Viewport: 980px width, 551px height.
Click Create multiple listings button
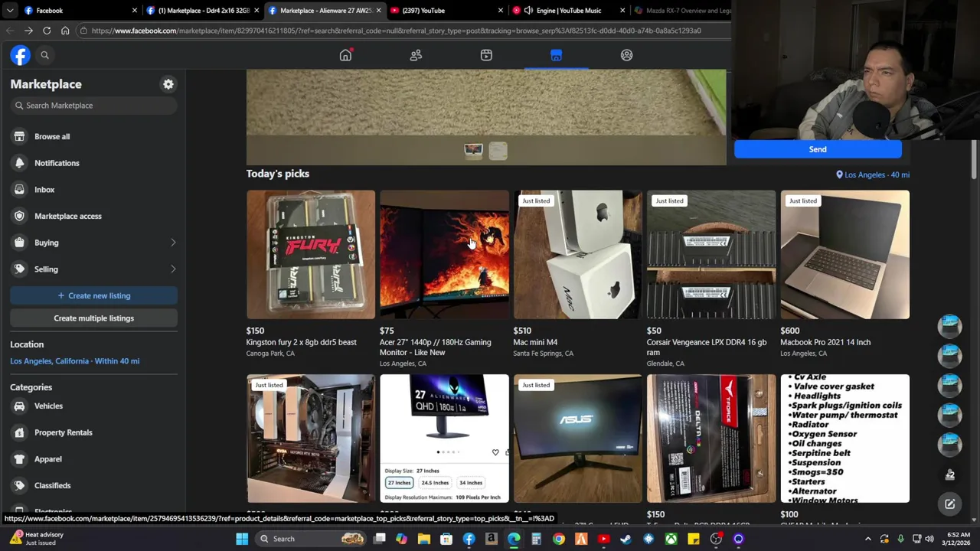[x=93, y=318]
